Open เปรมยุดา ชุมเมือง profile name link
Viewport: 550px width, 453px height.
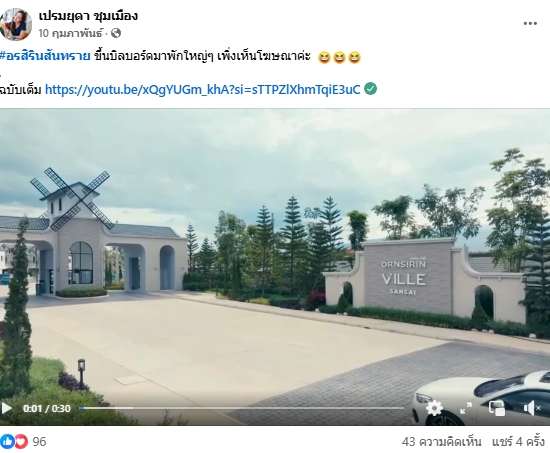[88, 16]
